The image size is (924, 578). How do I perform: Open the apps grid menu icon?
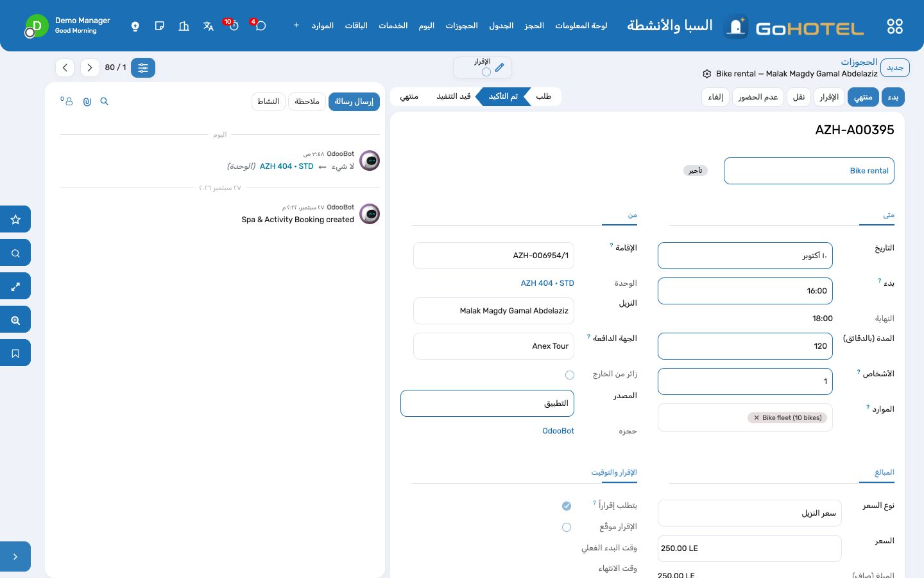coord(894,26)
